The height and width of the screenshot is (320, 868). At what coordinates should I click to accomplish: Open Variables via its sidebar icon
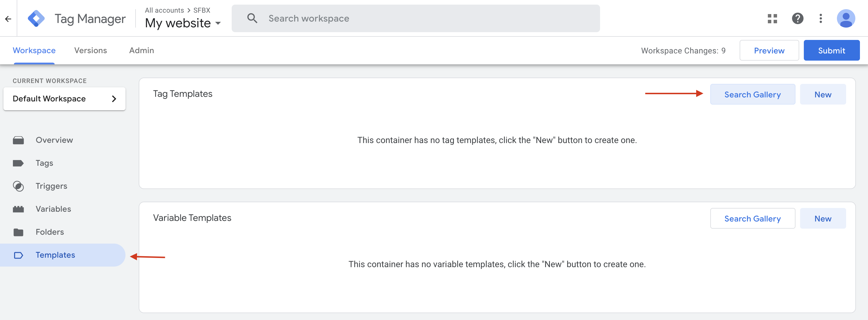pos(18,209)
